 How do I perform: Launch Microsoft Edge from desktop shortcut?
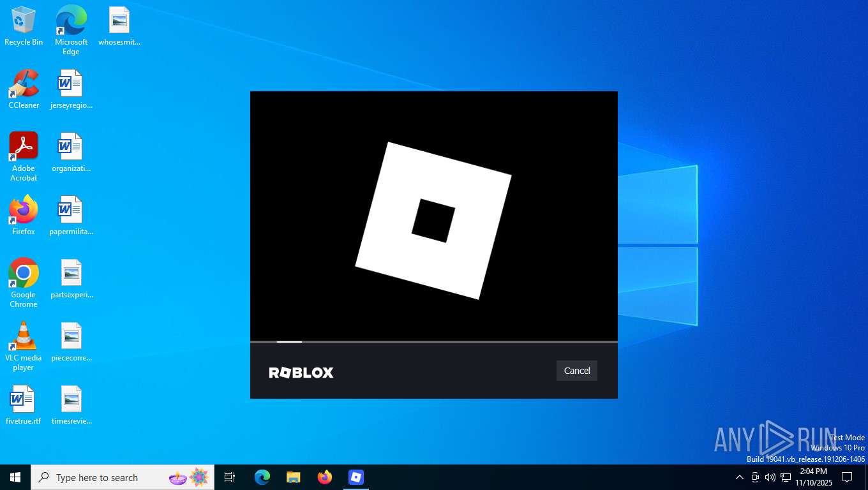point(71,31)
